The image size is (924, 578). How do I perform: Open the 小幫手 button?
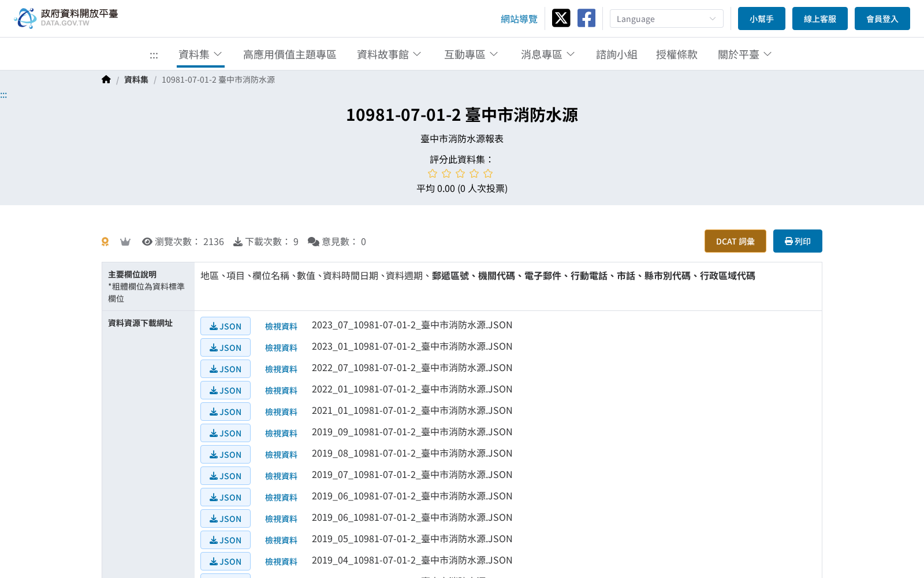[x=762, y=18]
